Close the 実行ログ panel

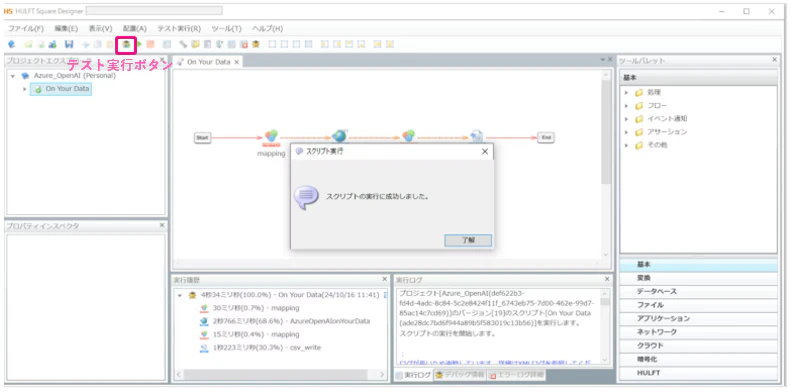coord(607,279)
